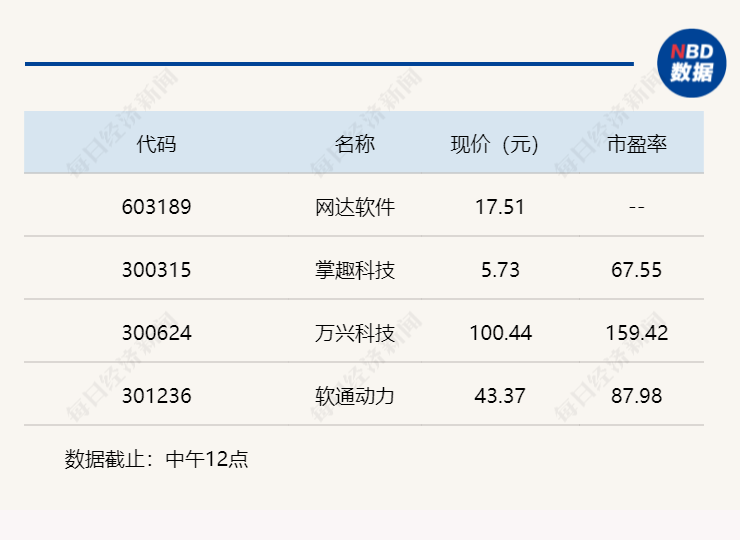The height and width of the screenshot is (540, 740).
Task: Click the 数据截止：中午12点 footnote
Action: click(x=156, y=459)
